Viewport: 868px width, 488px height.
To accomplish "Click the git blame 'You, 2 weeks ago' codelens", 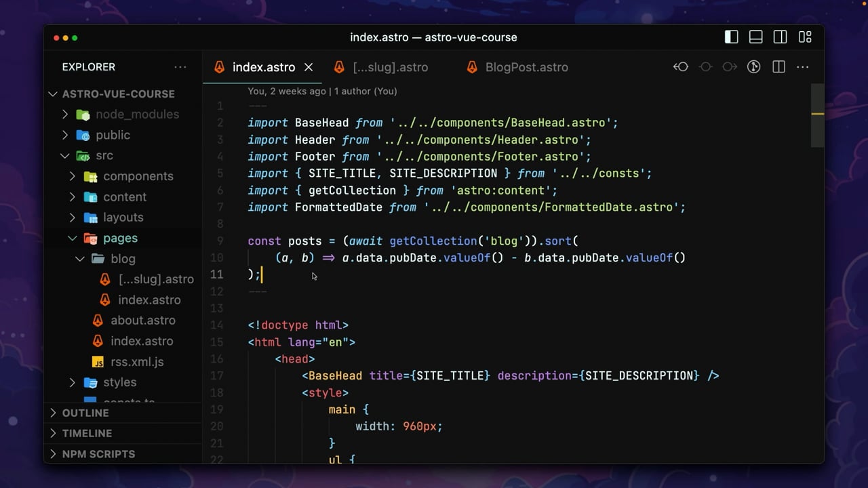I will 287,91.
